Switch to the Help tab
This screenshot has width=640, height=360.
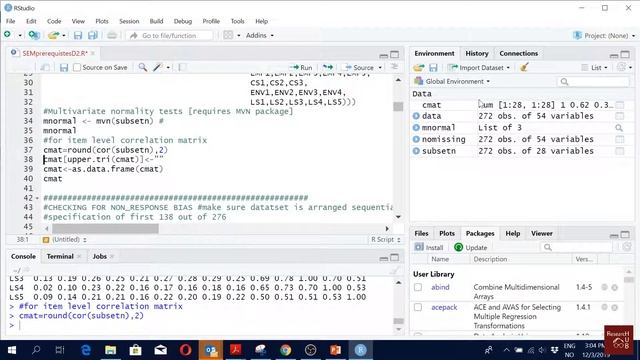(513, 233)
